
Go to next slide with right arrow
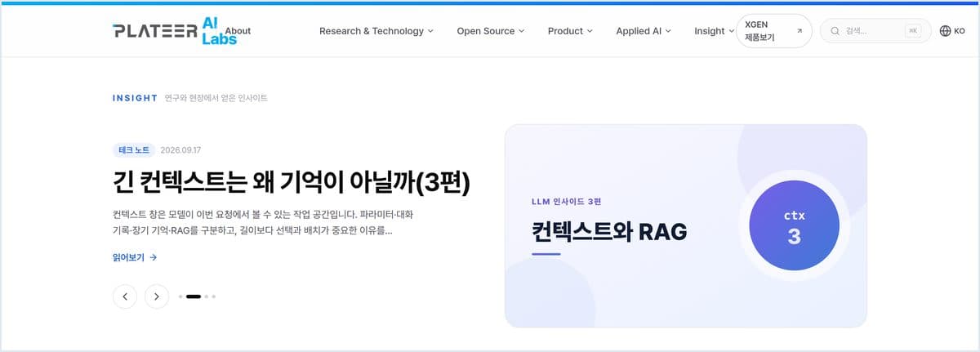point(157,296)
